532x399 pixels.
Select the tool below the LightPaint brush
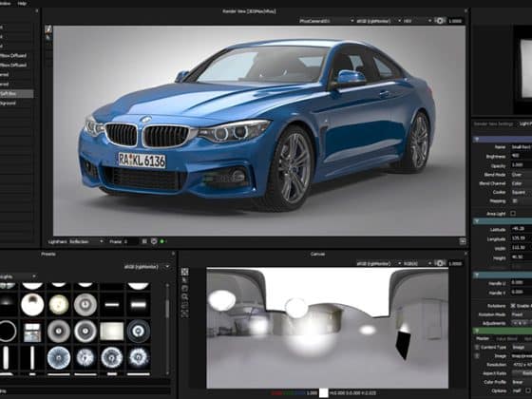click(48, 38)
